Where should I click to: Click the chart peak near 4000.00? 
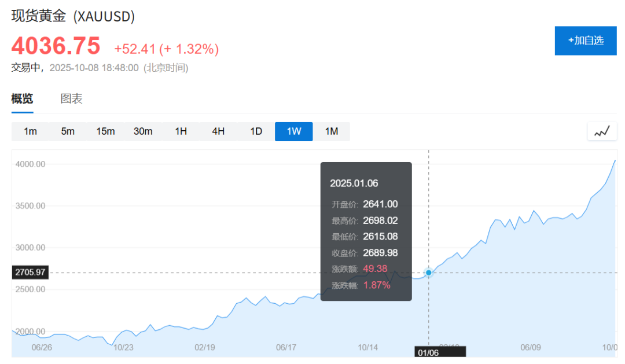(x=614, y=161)
